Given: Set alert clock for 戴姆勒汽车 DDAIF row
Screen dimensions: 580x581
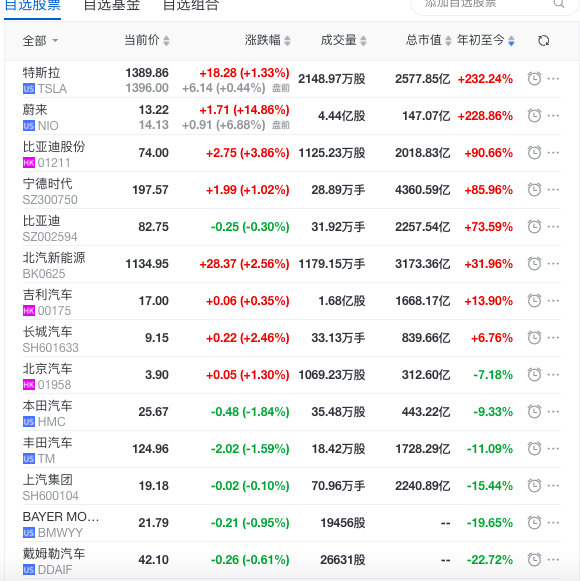Looking at the screenshot, I should click(534, 560).
